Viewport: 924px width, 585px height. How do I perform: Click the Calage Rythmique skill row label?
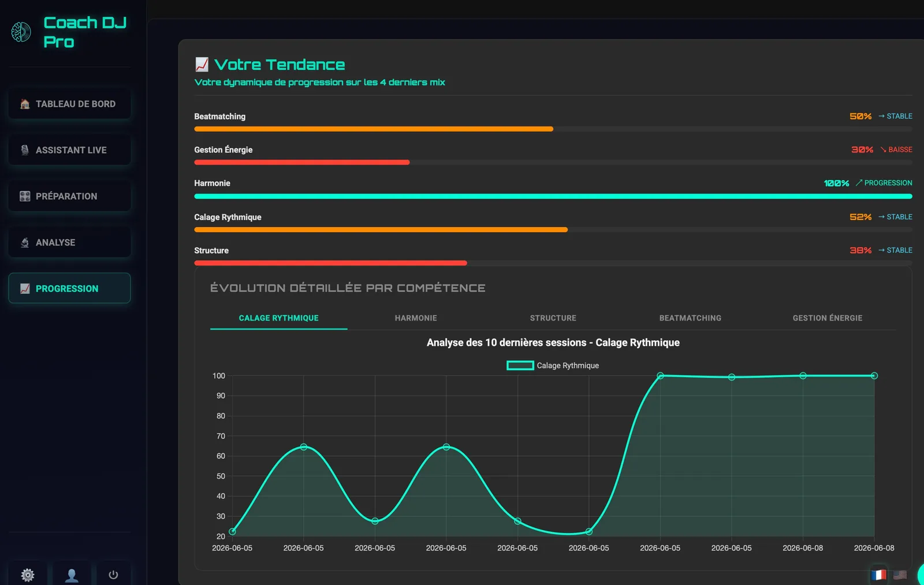[228, 217]
